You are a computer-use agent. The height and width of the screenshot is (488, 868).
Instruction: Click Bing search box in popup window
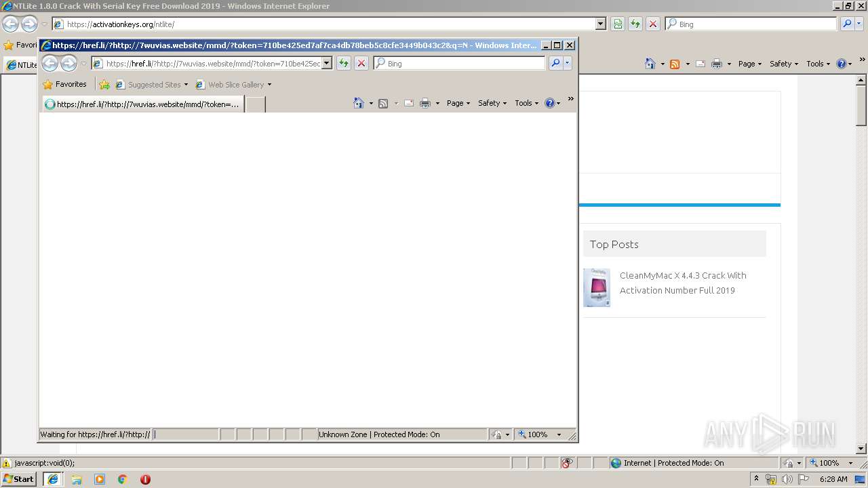[459, 63]
